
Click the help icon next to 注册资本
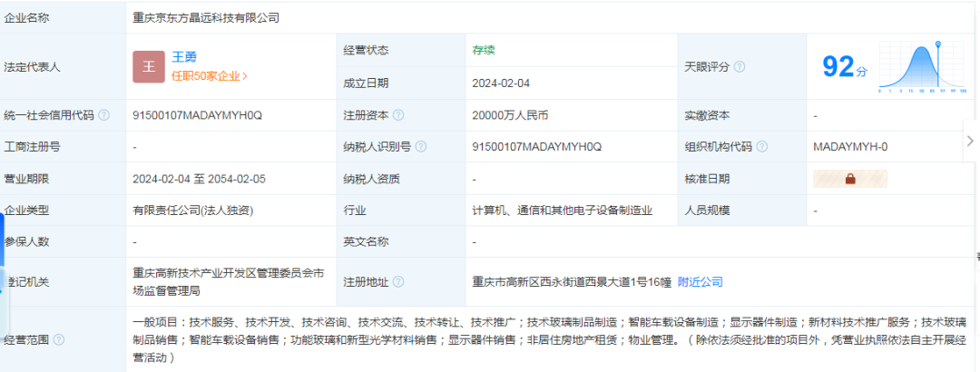[398, 115]
